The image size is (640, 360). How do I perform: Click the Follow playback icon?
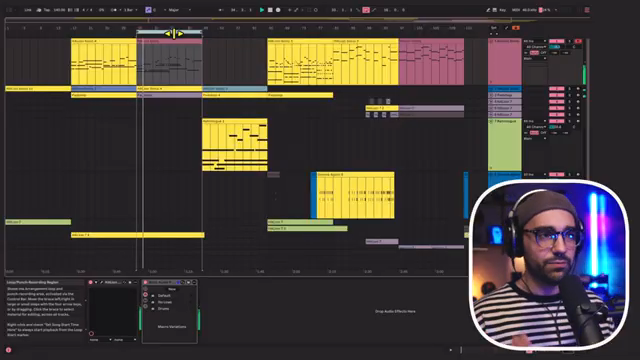(220, 10)
